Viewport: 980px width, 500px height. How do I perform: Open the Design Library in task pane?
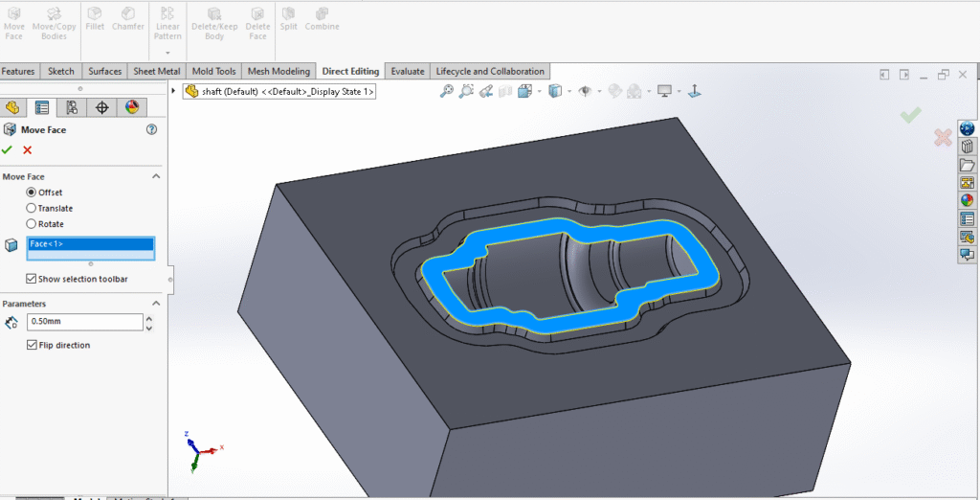point(967,147)
